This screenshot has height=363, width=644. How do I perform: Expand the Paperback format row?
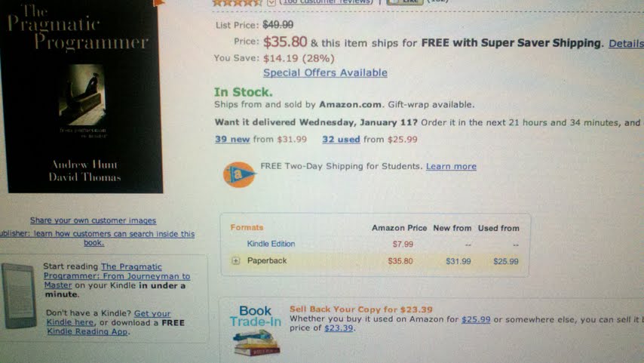click(235, 260)
